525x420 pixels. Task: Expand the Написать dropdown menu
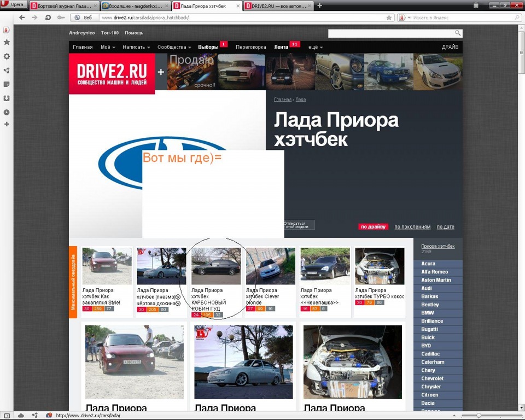pyautogui.click(x=136, y=47)
